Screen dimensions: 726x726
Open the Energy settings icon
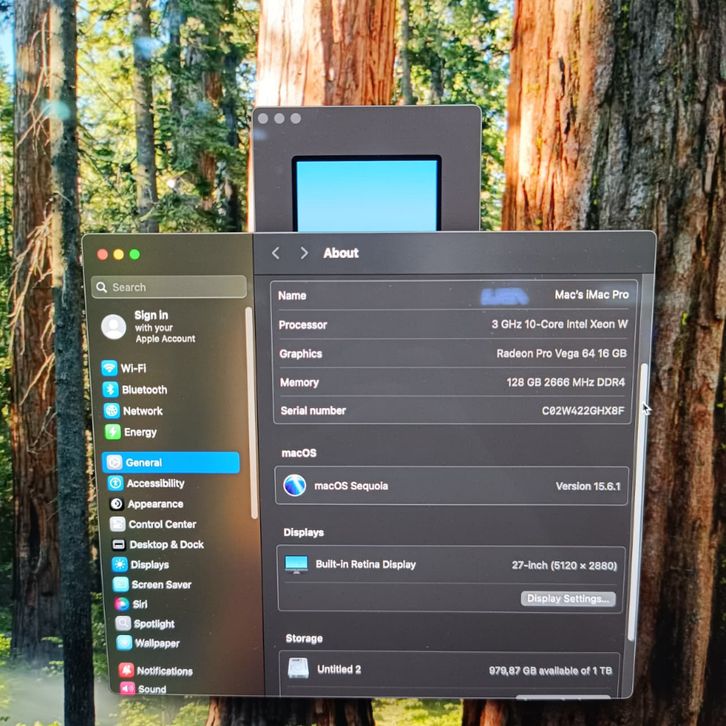pyautogui.click(x=113, y=432)
